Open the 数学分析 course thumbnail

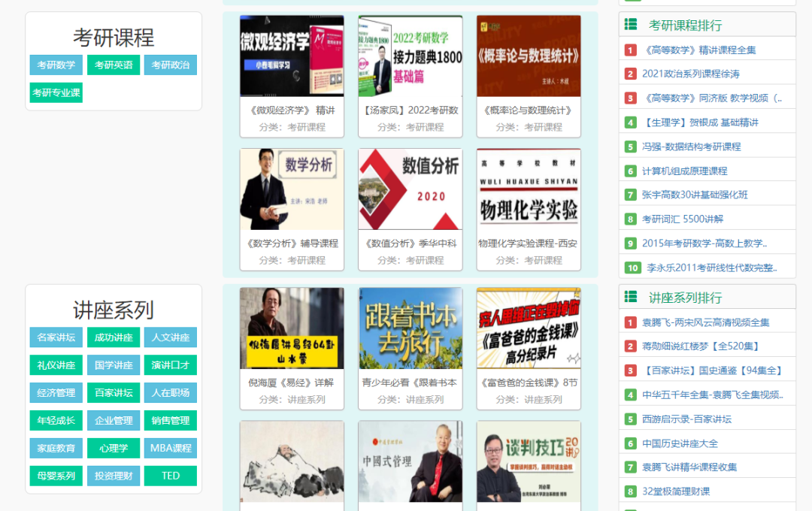tap(292, 189)
